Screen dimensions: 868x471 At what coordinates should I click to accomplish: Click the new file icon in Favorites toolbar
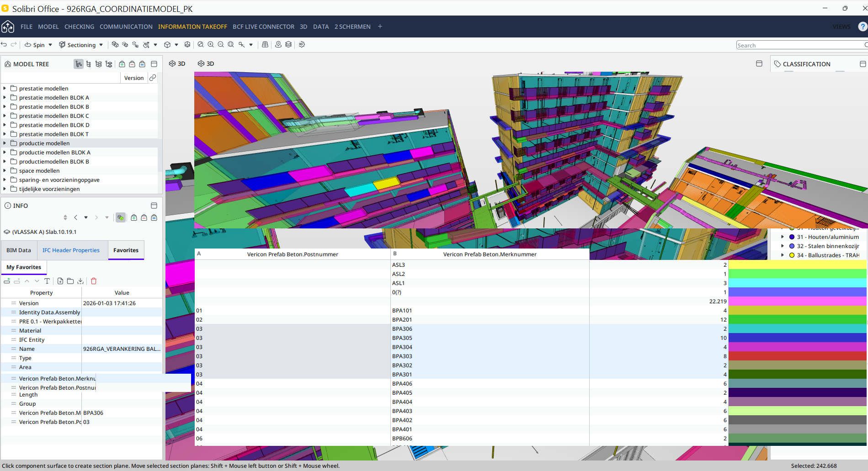pyautogui.click(x=60, y=281)
